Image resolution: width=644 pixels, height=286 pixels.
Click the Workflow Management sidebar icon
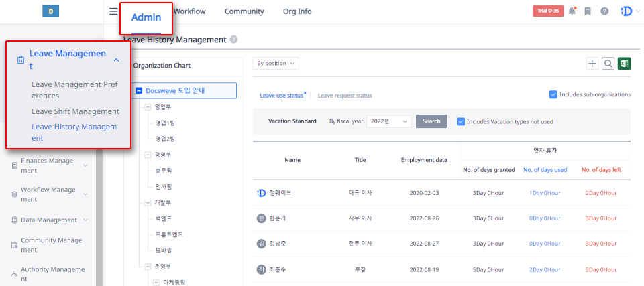[x=14, y=194]
